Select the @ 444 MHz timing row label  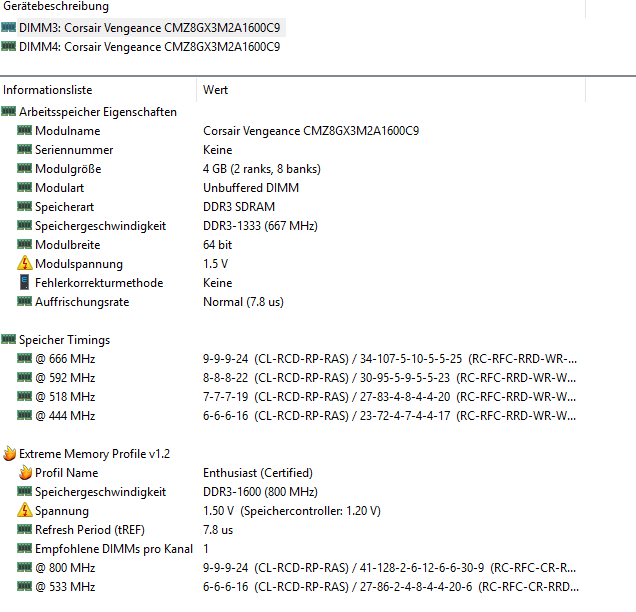[65, 416]
